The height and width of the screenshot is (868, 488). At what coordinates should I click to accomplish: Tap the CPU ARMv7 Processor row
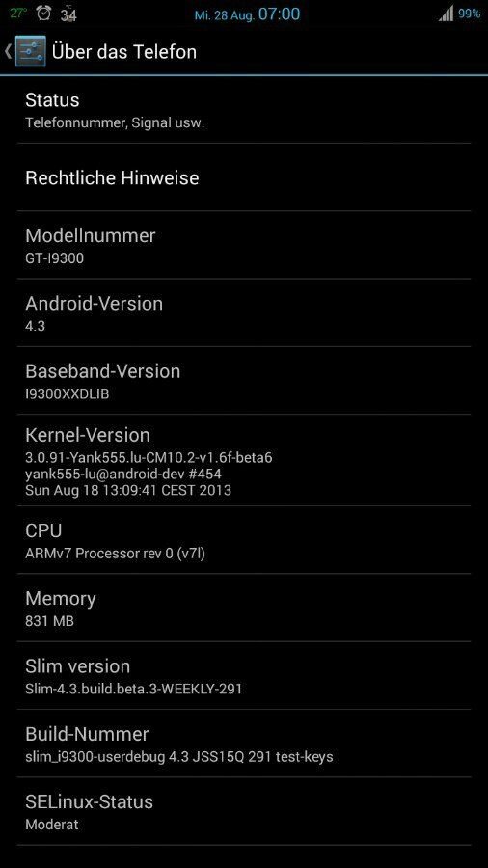coord(243,540)
